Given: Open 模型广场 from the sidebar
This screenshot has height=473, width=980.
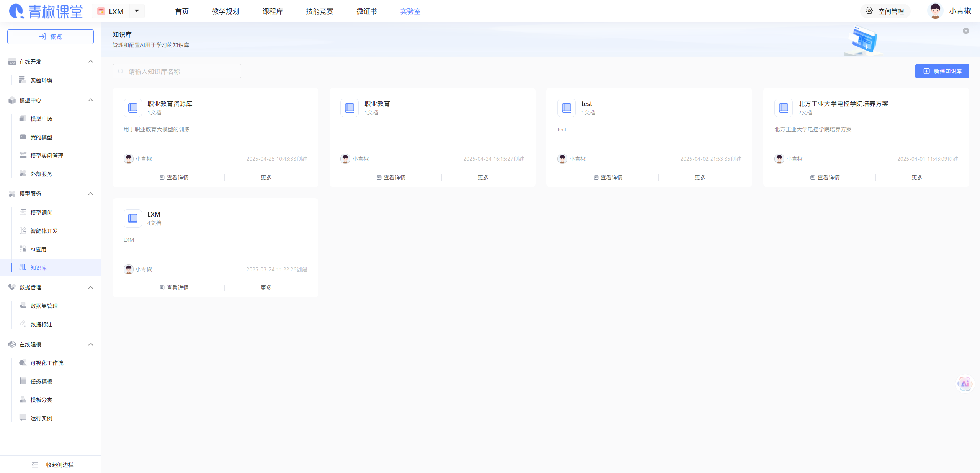Looking at the screenshot, I should point(41,119).
